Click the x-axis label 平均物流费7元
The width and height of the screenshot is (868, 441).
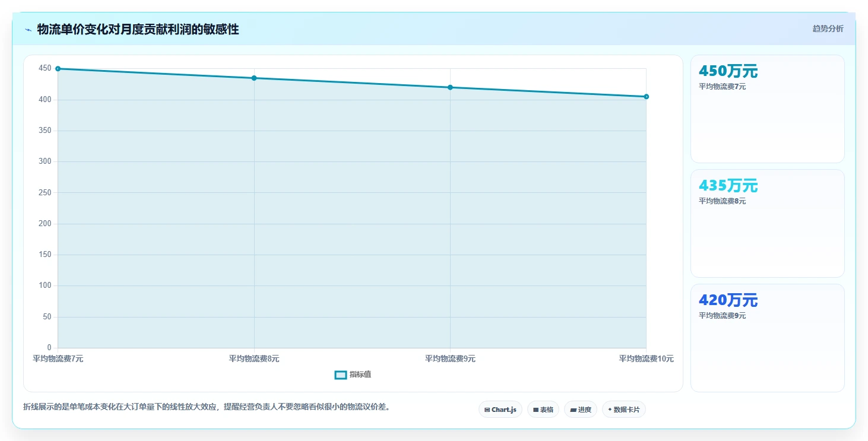pos(58,358)
